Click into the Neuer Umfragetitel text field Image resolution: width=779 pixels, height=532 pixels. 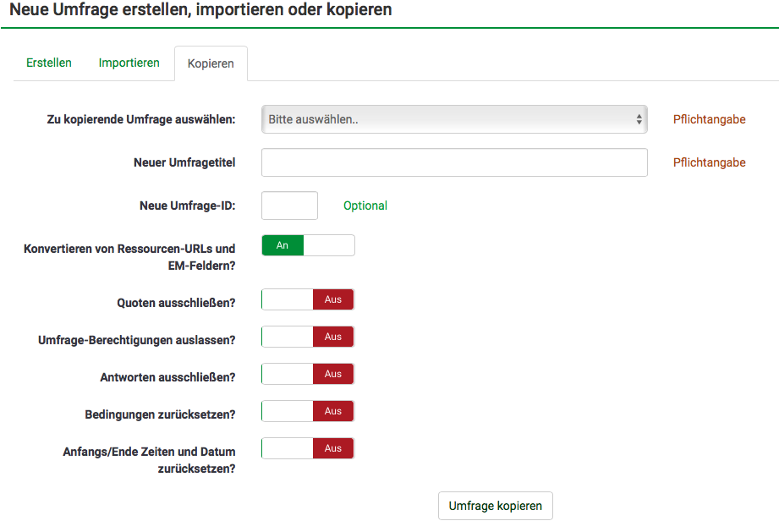point(454,162)
